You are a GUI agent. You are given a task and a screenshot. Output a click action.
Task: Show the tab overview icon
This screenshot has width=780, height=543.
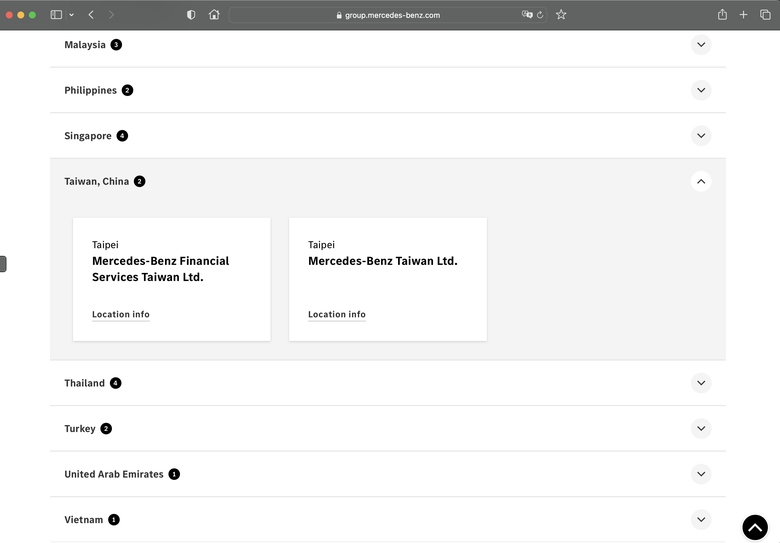[x=765, y=15]
